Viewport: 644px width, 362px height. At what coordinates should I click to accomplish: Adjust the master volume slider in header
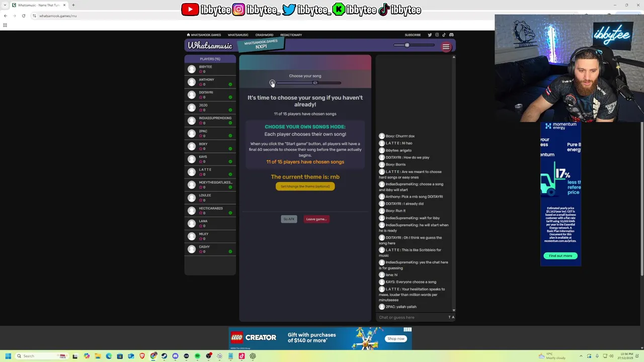pos(414,45)
